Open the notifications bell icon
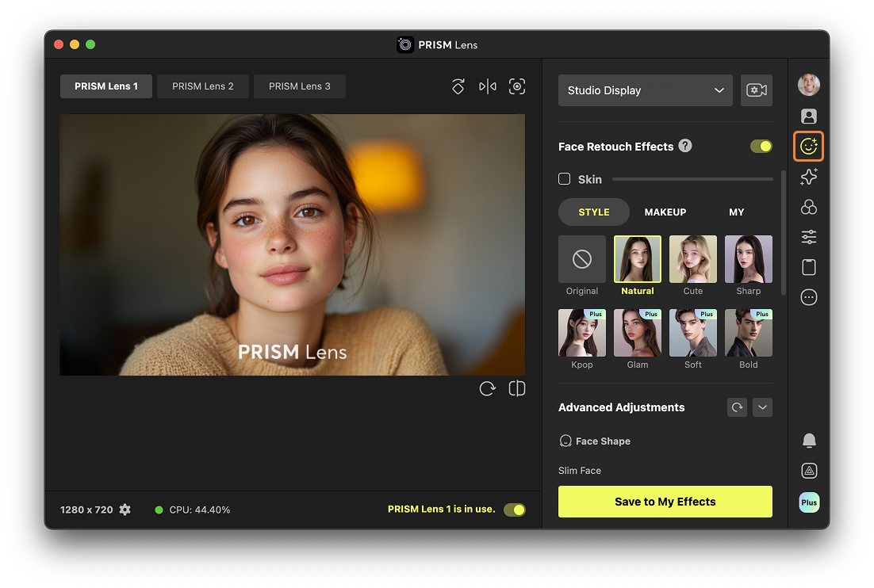This screenshot has height=588, width=874. coord(809,441)
